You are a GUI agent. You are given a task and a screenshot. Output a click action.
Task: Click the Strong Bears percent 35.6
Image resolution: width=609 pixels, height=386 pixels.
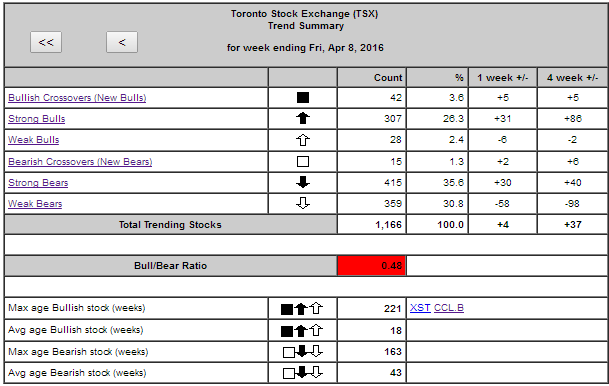(453, 183)
